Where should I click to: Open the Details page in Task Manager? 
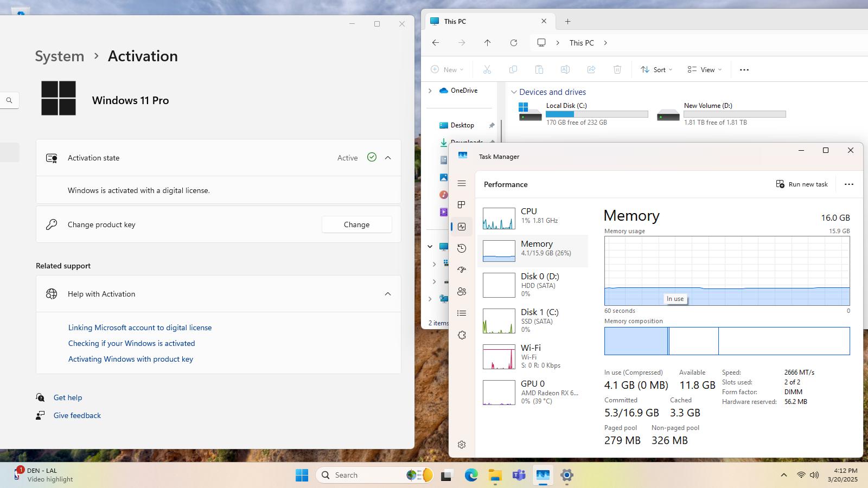pos(462,313)
